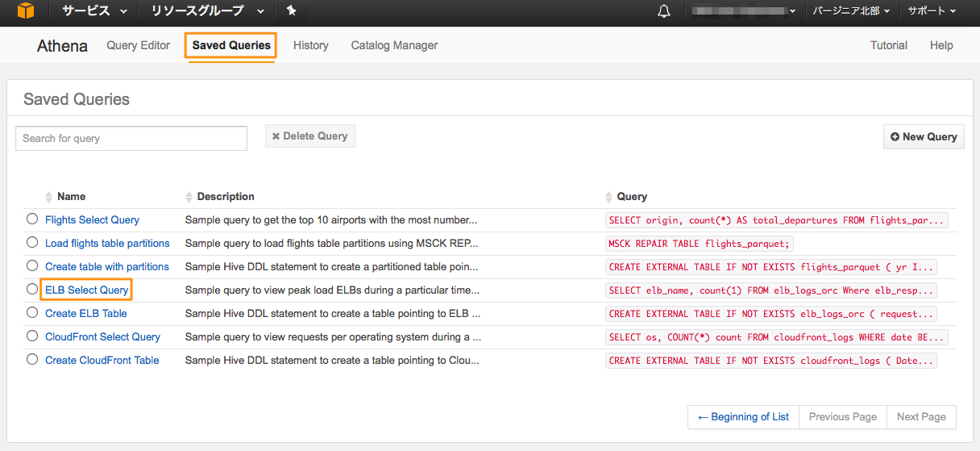Image resolution: width=980 pixels, height=451 pixels.
Task: Click the MSCK REPAIR TABLE flights_parquet query code
Action: (700, 244)
